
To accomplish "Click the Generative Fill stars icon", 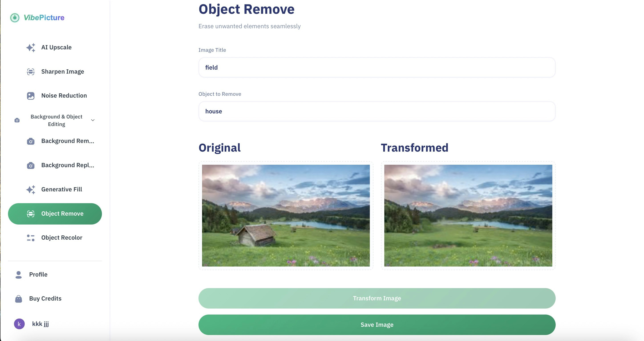I will click(31, 190).
